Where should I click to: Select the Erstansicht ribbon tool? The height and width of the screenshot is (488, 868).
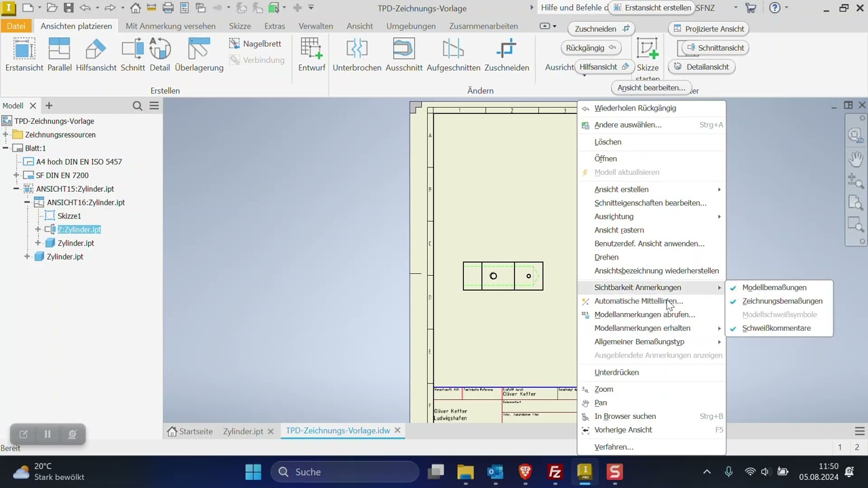(24, 55)
